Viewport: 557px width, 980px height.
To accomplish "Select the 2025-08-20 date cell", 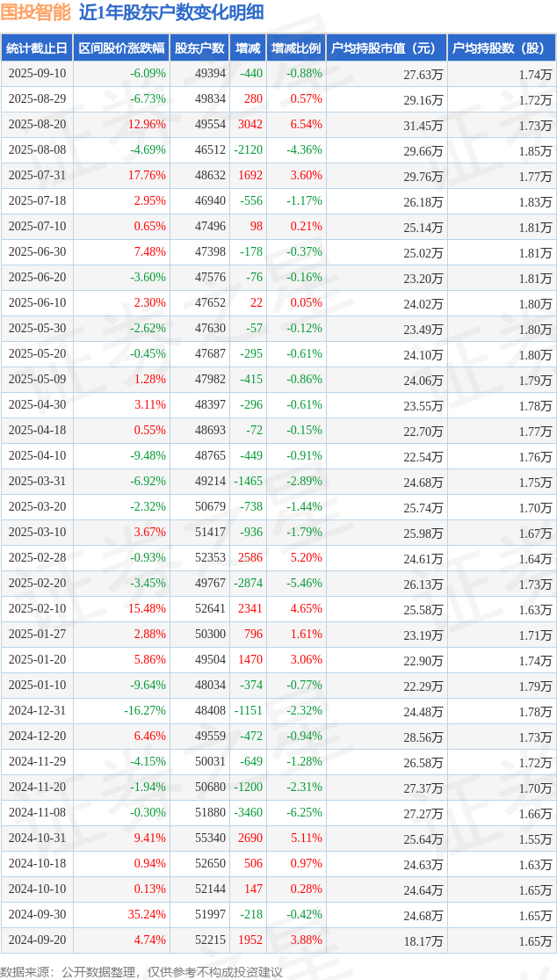I will 37,125.
